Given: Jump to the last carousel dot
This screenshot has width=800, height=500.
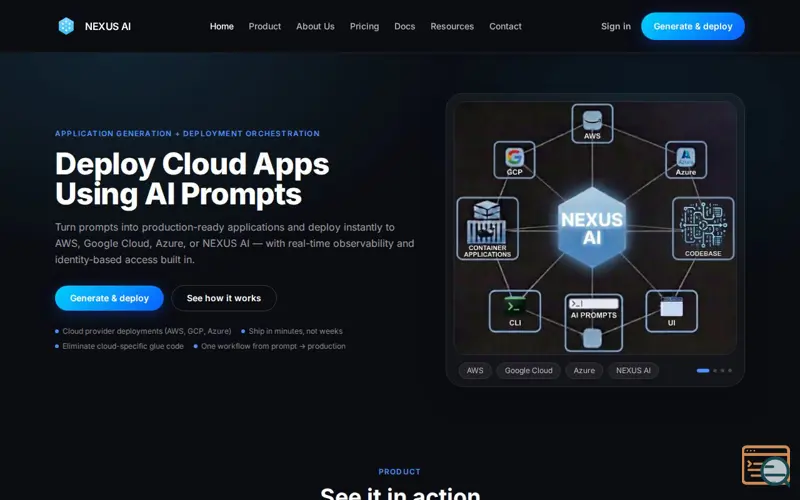Looking at the screenshot, I should tap(730, 370).
